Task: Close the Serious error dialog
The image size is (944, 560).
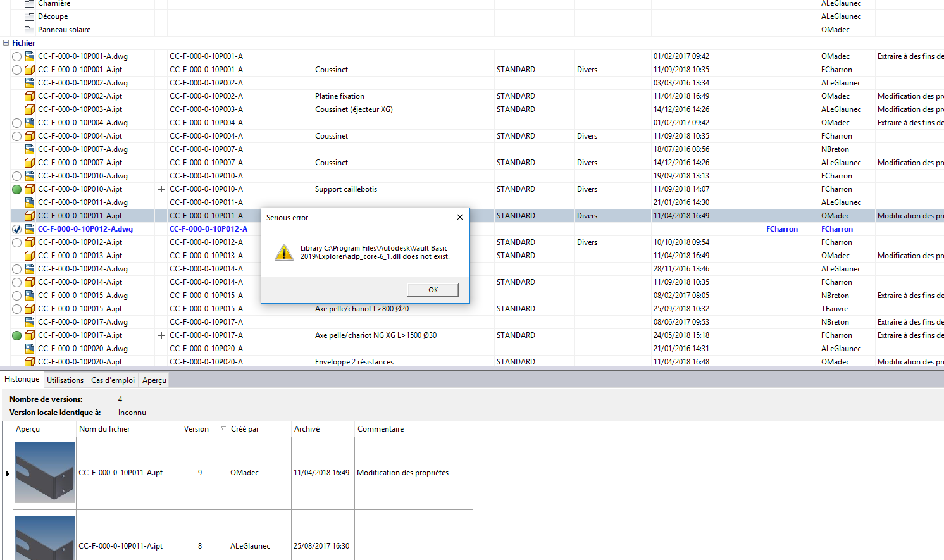Action: click(460, 217)
